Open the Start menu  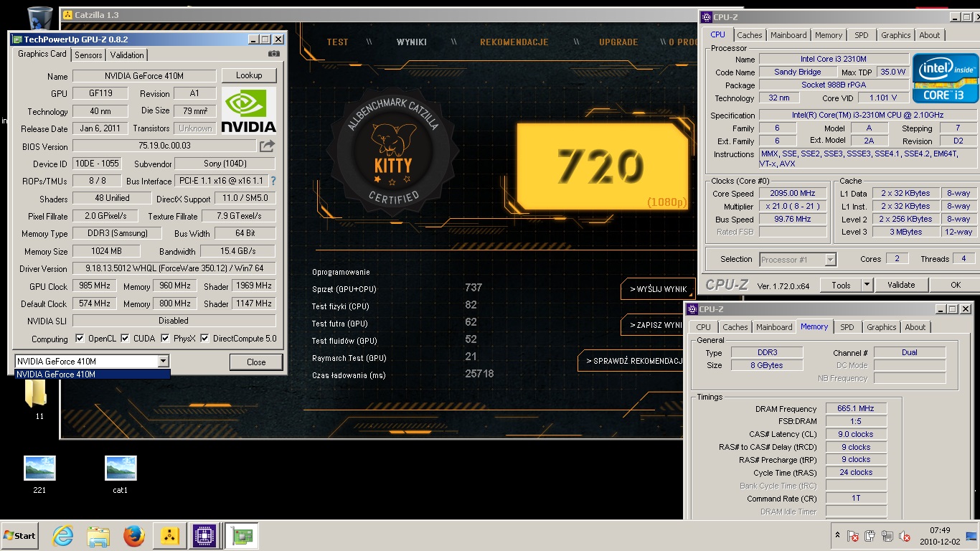point(20,536)
